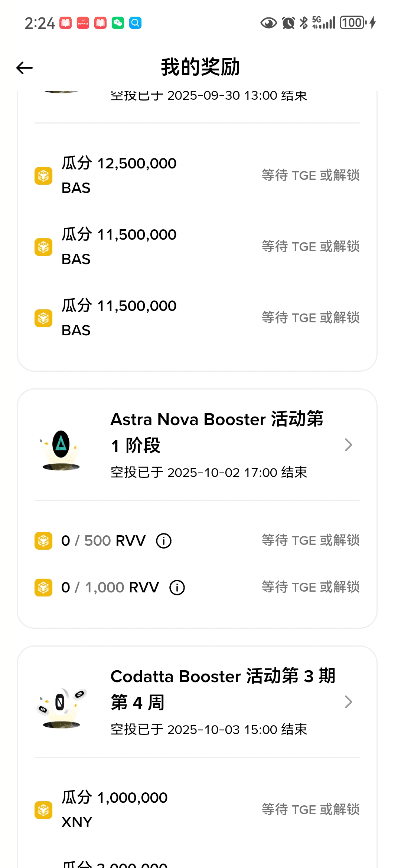Tap the WeChat notification icon in status bar
This screenshot has height=868, width=401.
click(118, 23)
